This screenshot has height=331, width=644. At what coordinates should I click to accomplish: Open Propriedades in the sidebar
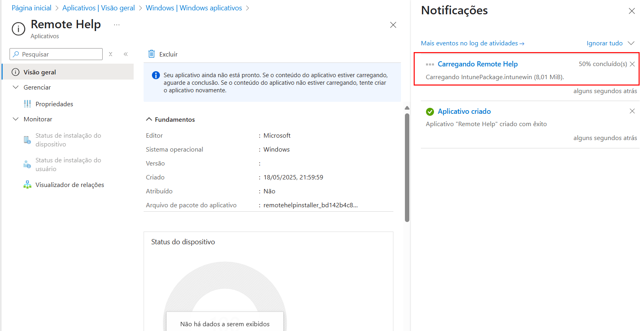click(x=54, y=104)
